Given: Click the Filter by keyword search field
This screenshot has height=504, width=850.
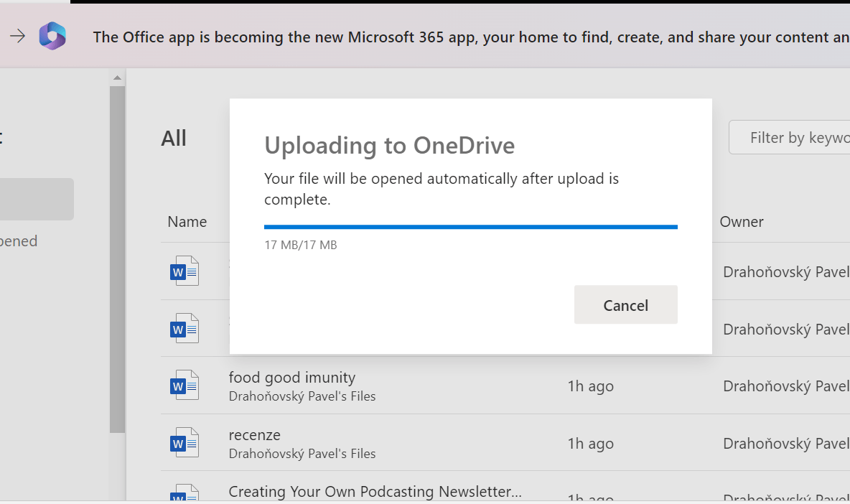Looking at the screenshot, I should [x=797, y=136].
